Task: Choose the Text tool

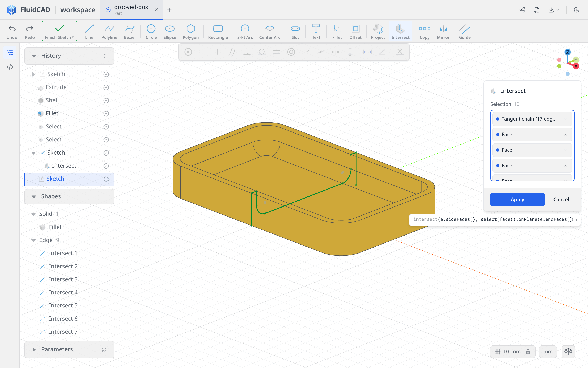Action: (316, 31)
